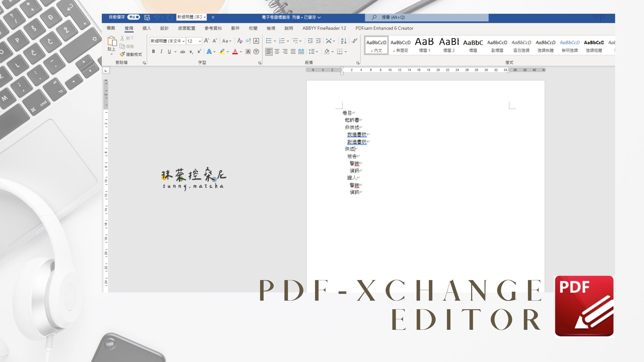This screenshot has width=644, height=362.
Task: Click Decrease Indent icon
Action: click(310, 41)
